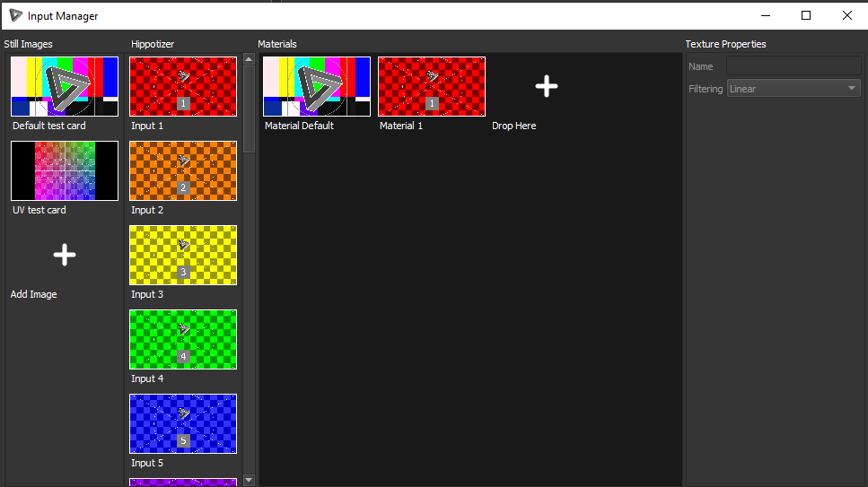Click the Hippotizer list scroll-down arrow
This screenshot has height=487, width=868.
[250, 481]
